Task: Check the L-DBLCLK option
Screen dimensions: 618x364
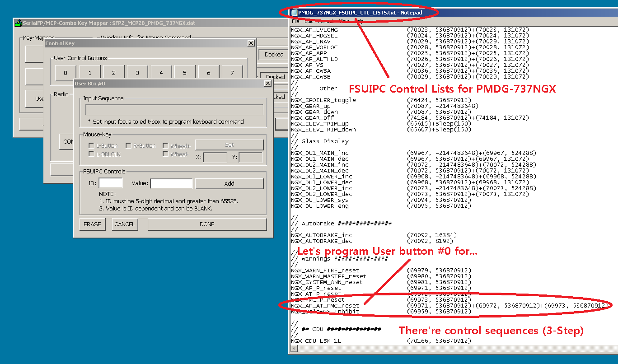Action: (x=92, y=154)
